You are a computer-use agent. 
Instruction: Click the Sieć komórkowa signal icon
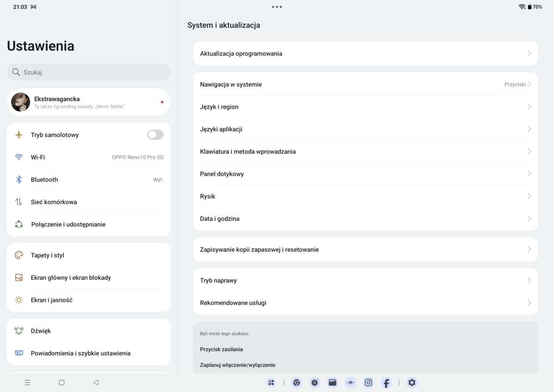pos(18,202)
